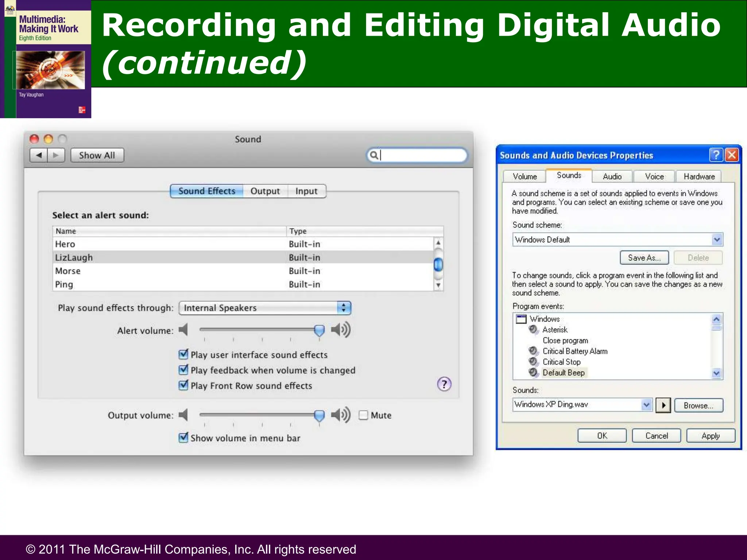
Task: Click the speaker icon next to Critical Stop
Action: click(534, 362)
